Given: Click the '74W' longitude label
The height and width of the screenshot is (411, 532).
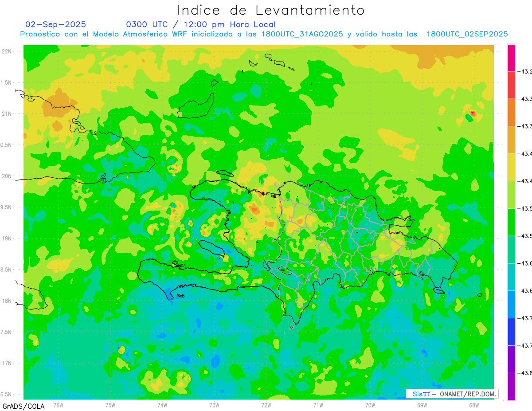Looking at the screenshot, I should [162, 405].
